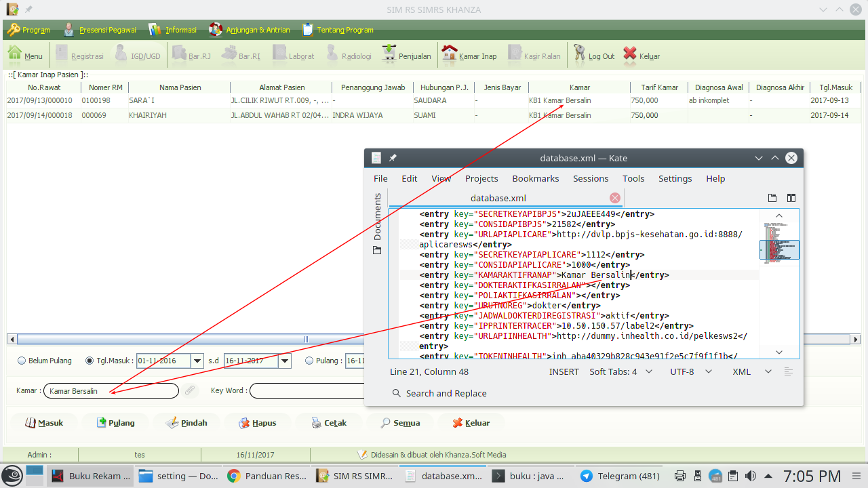Click Kate split view icon
Viewport: 868px width, 488px height.
click(791, 198)
